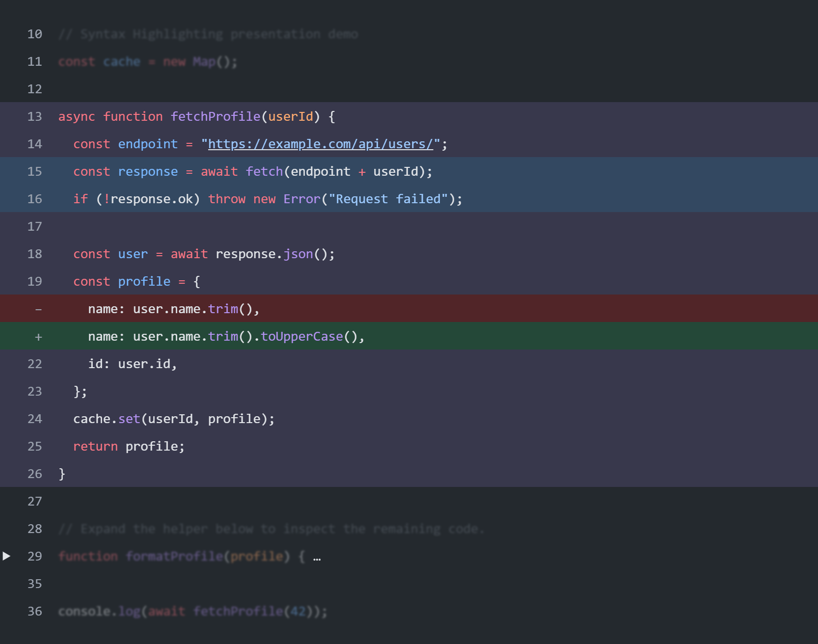The image size is (818, 644).
Task: Select line number 25 in the gutter
Action: 35,446
